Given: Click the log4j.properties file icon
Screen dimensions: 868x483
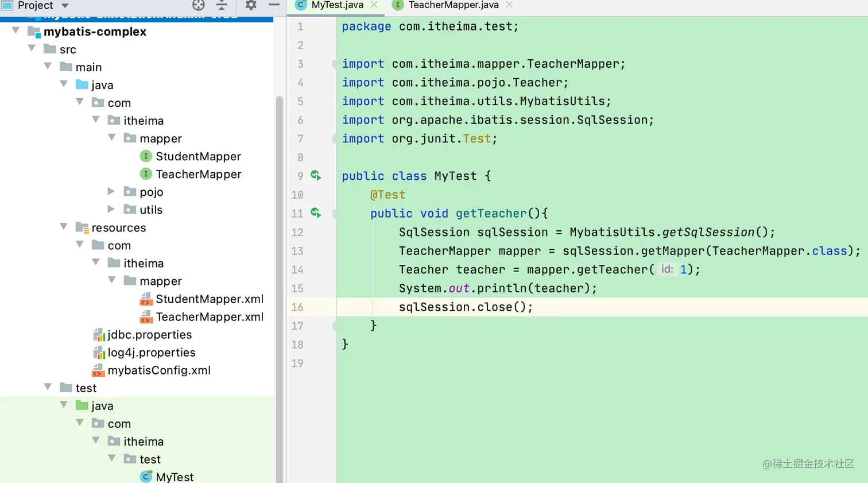Looking at the screenshot, I should [98, 353].
